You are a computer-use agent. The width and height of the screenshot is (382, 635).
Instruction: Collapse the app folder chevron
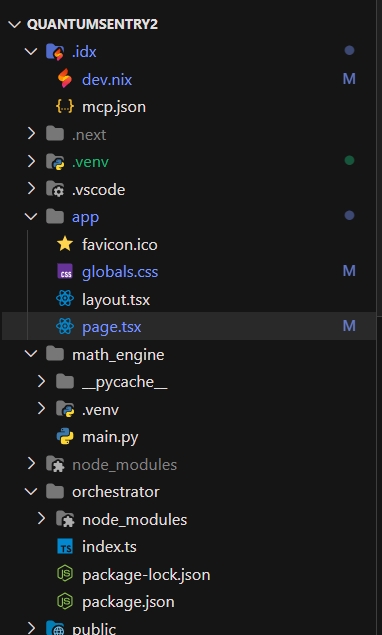[31, 217]
